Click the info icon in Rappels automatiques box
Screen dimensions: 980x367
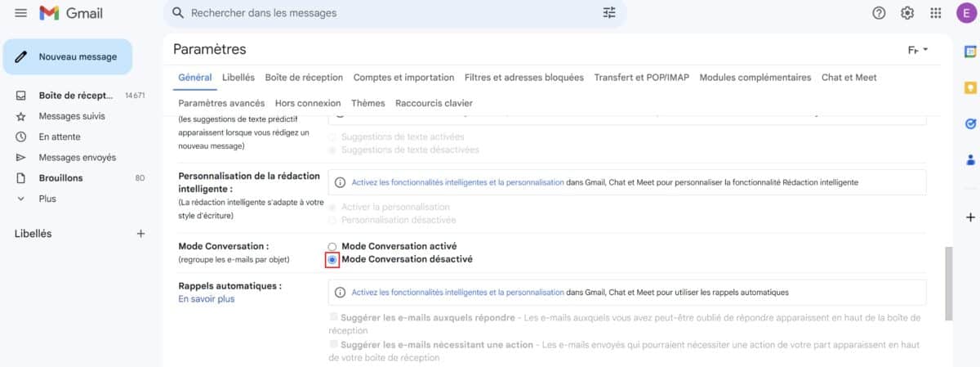click(x=341, y=292)
